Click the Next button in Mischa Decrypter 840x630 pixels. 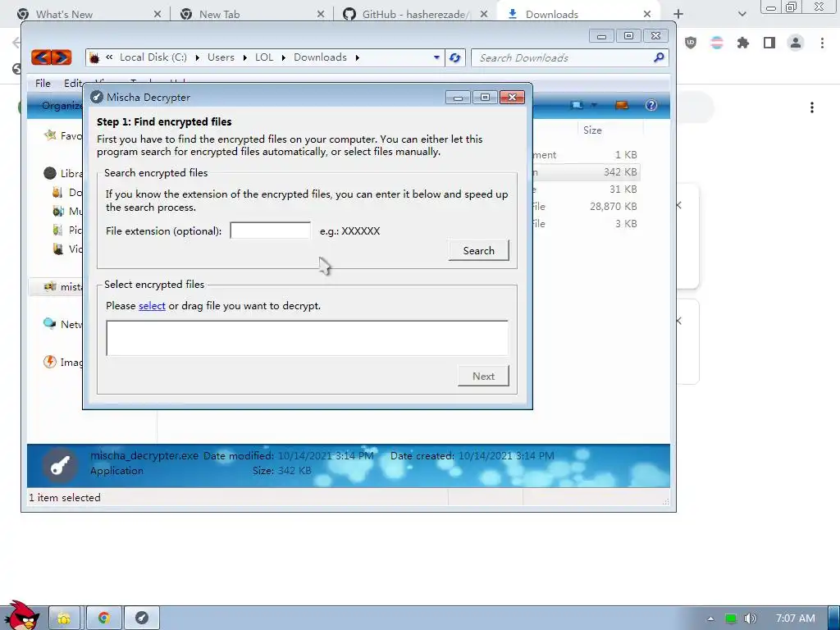click(483, 376)
